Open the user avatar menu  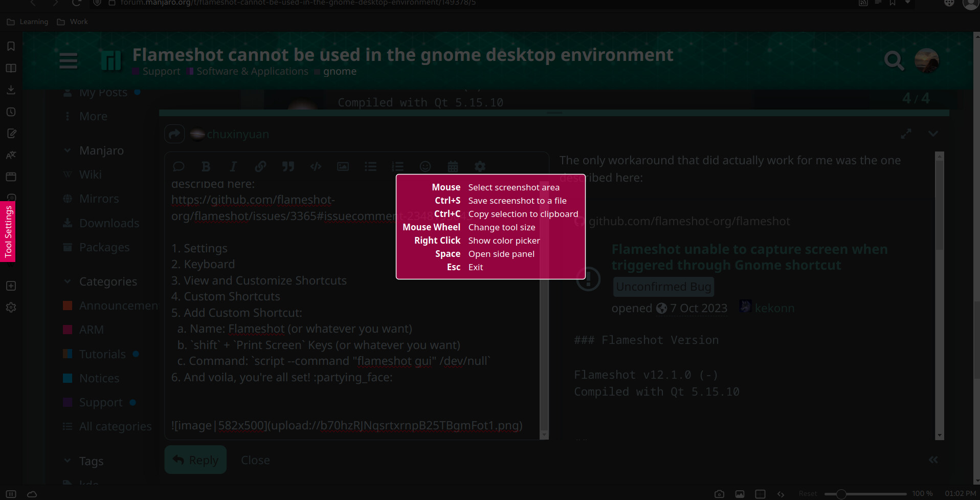point(926,61)
